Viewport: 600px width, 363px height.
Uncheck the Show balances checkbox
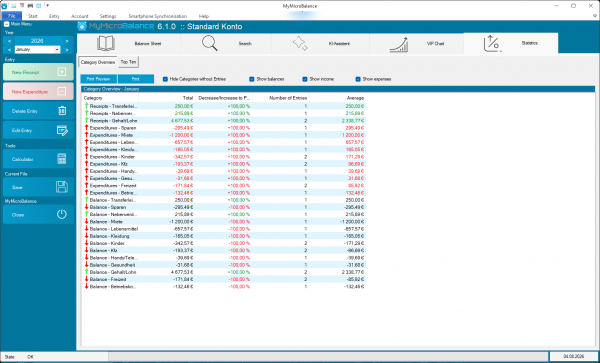click(x=252, y=79)
